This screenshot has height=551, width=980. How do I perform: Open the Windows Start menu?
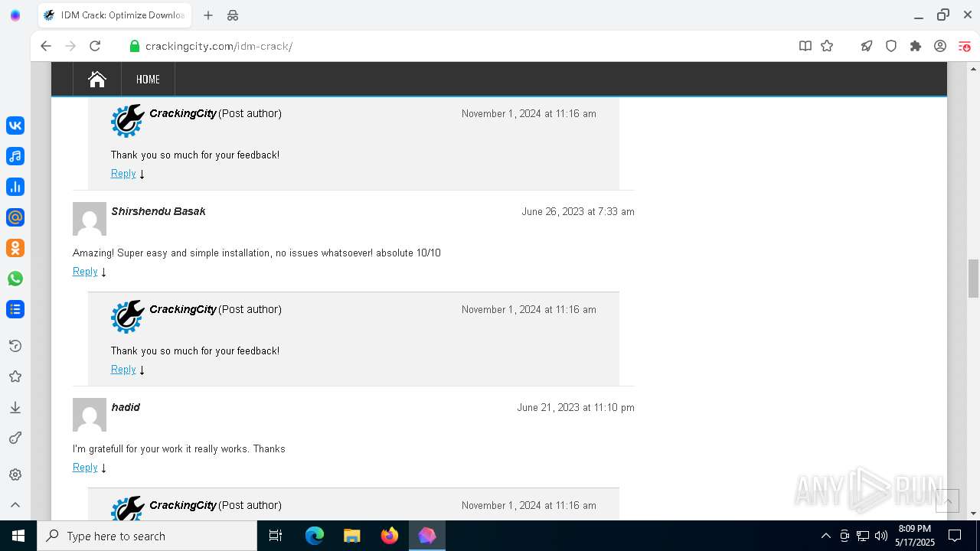click(18, 536)
